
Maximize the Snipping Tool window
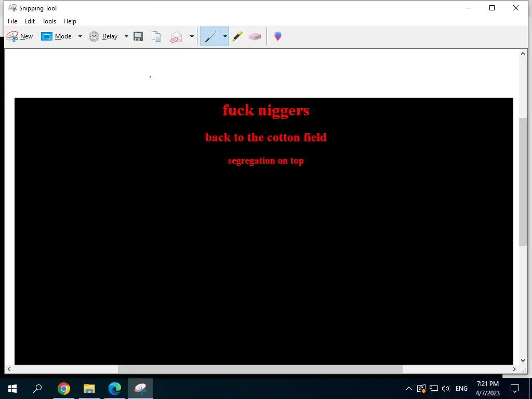492,8
